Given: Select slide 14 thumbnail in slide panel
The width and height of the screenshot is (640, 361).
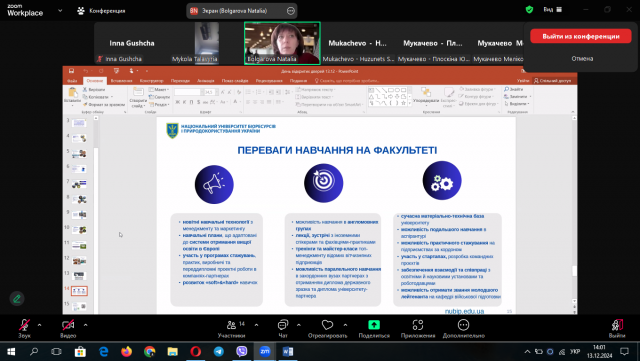Looking at the screenshot, I should click(79, 291).
